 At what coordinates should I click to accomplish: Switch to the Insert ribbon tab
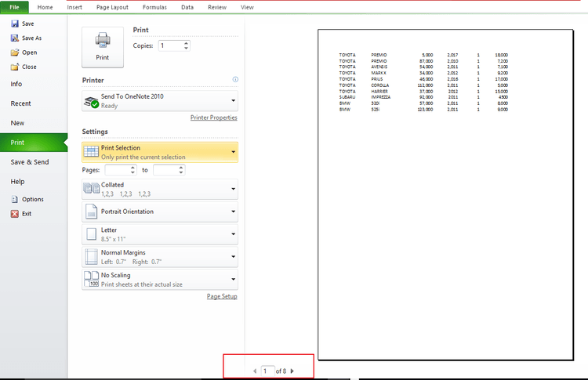[x=74, y=7]
